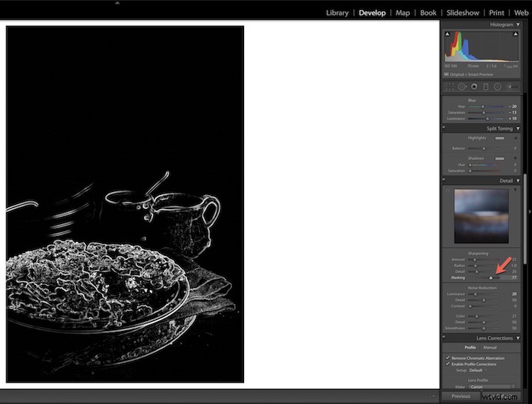Click the Noise Reduction Luminance slider

pyautogui.click(x=484, y=294)
